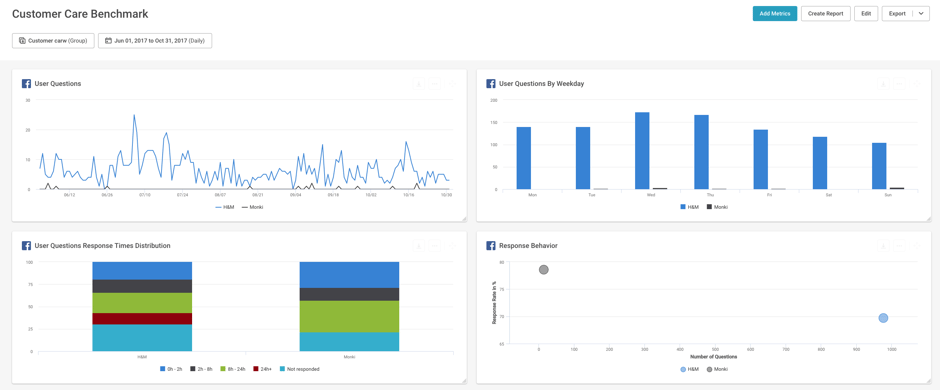Click the Wed H&M bar in weekday chart

tap(642, 150)
